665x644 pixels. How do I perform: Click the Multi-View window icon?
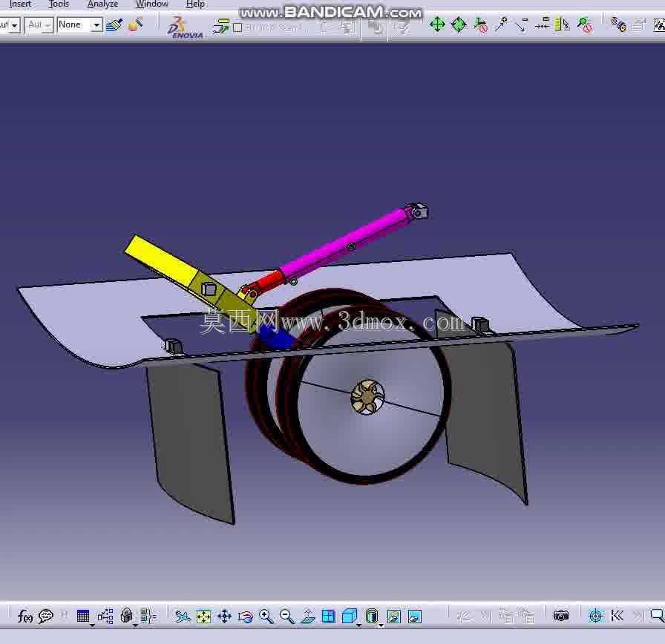pyautogui.click(x=329, y=616)
